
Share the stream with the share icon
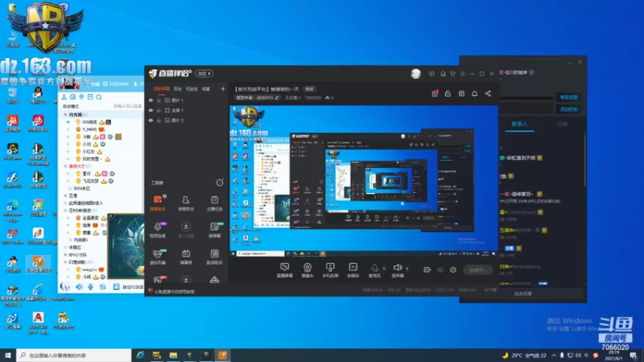pos(488,93)
